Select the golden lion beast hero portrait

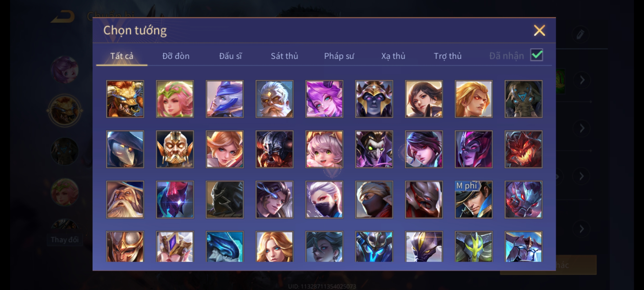pos(125,99)
